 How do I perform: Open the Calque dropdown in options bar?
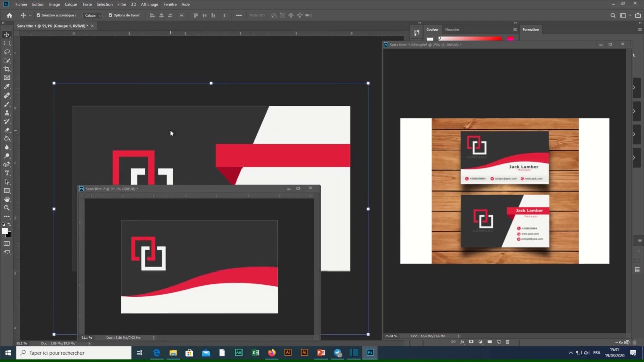point(92,15)
